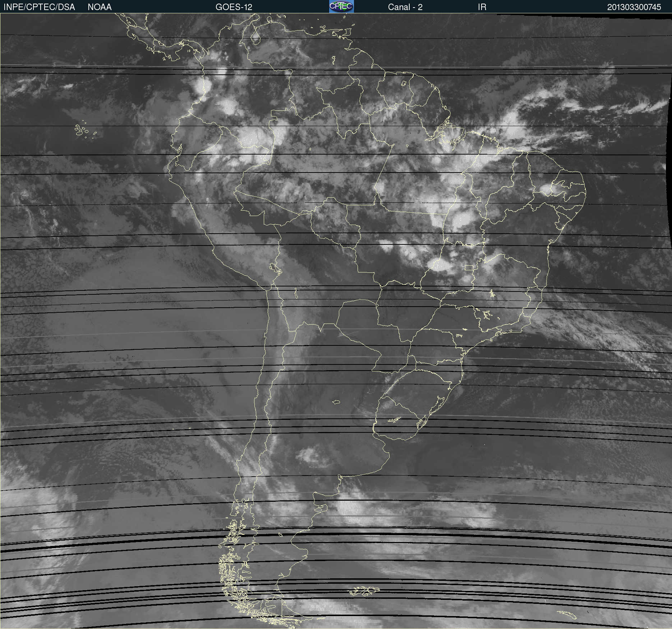The width and height of the screenshot is (672, 629).
Task: Click the Canal - 2 channel label
Action: (405, 7)
